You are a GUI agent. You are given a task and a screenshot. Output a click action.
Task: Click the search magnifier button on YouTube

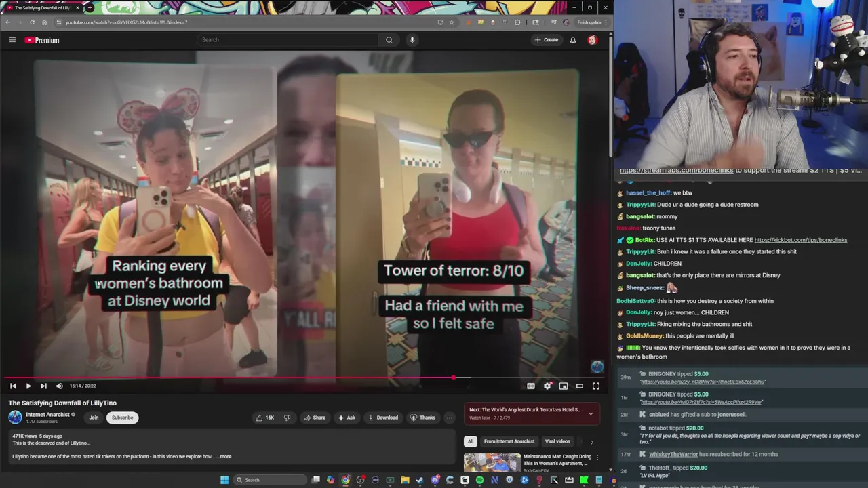[x=389, y=40]
